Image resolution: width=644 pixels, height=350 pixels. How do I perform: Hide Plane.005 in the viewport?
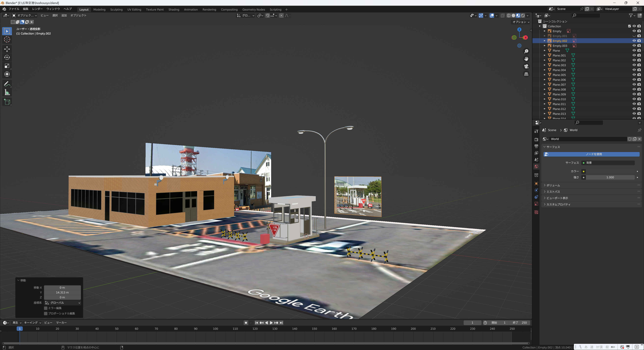click(x=634, y=75)
